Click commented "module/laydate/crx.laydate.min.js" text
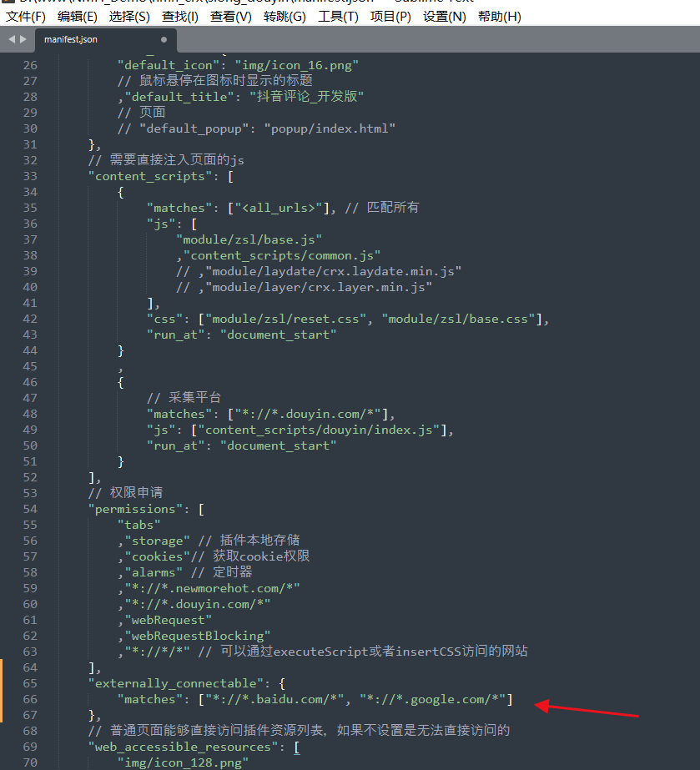 (x=334, y=272)
